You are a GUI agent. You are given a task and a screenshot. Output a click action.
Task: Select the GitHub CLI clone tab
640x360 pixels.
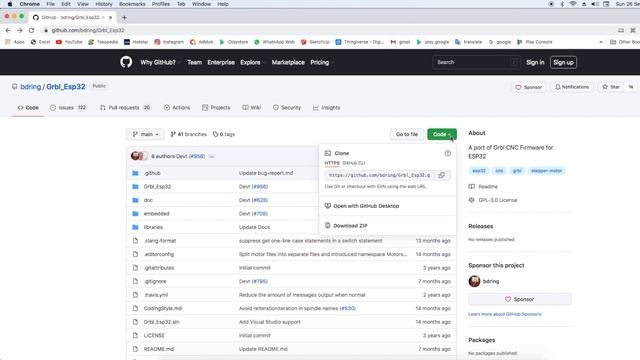point(353,163)
